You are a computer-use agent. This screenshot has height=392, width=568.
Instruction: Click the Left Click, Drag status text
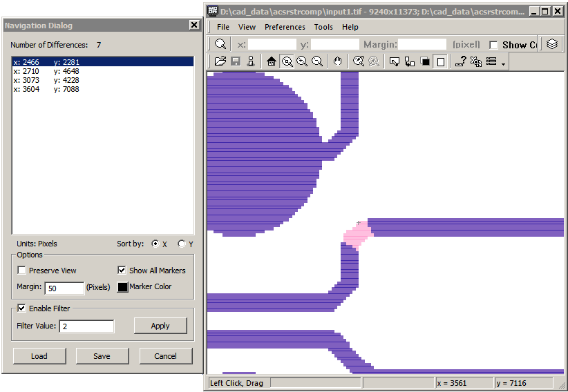[236, 383]
